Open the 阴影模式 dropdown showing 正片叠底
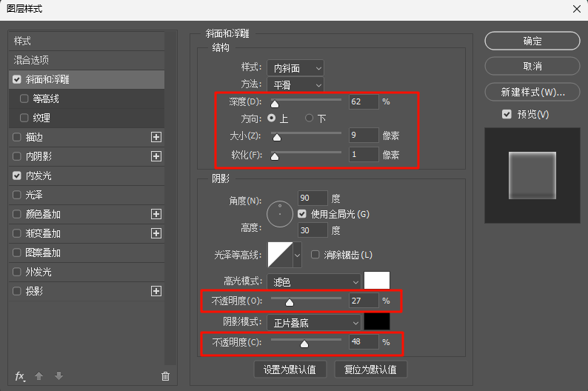Viewport: 588px width, 391px height. pyautogui.click(x=314, y=322)
